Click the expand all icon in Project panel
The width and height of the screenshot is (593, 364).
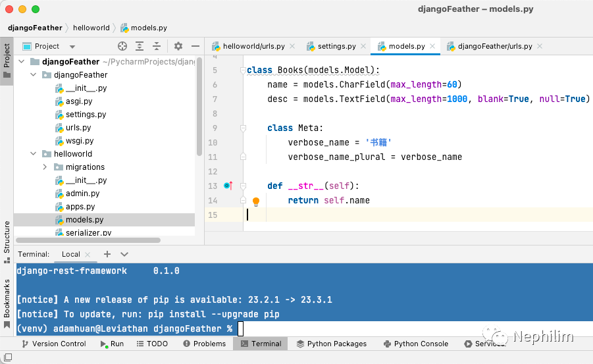(140, 46)
